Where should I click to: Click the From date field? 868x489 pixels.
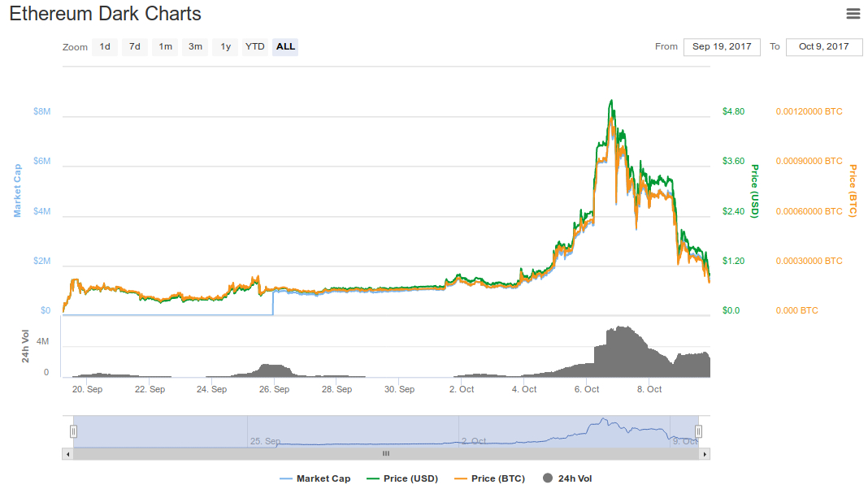(722, 47)
